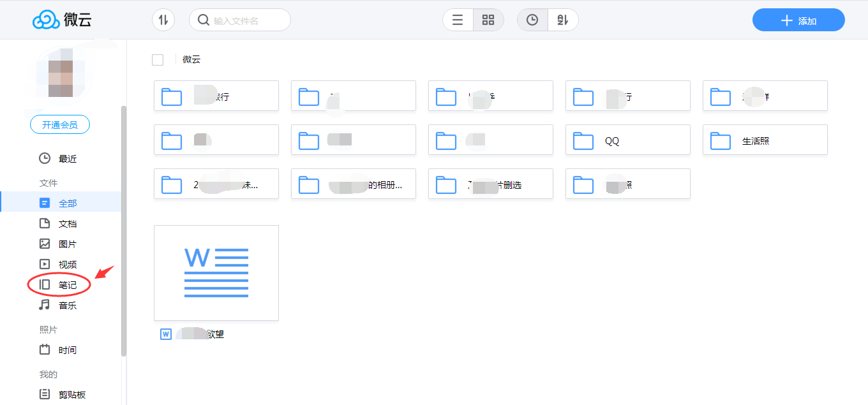Image resolution: width=868 pixels, height=405 pixels.
Task: Open 音乐 music category
Action: coord(61,306)
